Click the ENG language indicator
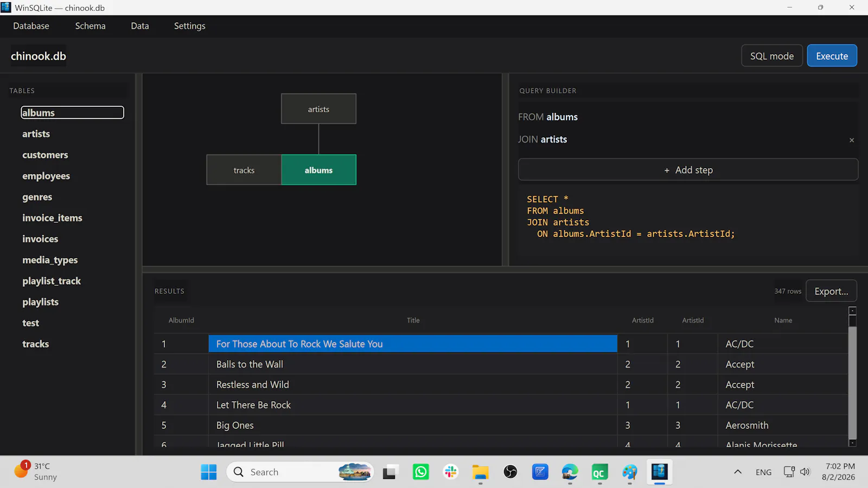 [763, 472]
